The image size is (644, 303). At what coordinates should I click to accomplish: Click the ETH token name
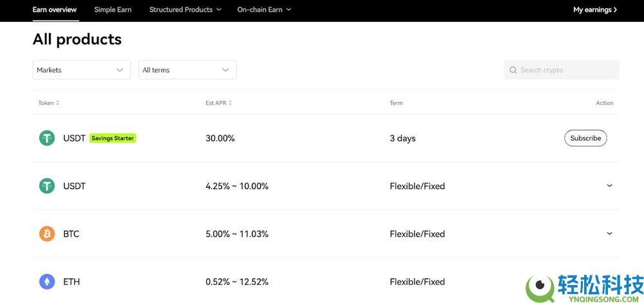pos(71,282)
